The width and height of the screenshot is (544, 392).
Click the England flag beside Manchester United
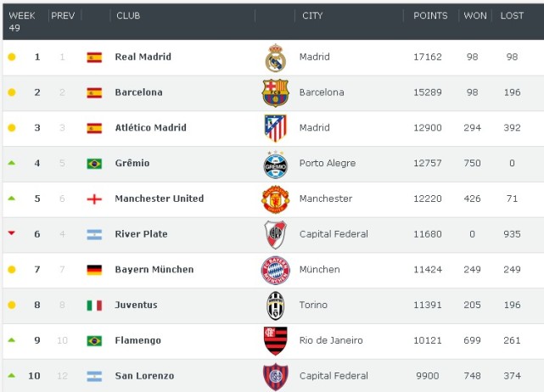[x=94, y=199]
